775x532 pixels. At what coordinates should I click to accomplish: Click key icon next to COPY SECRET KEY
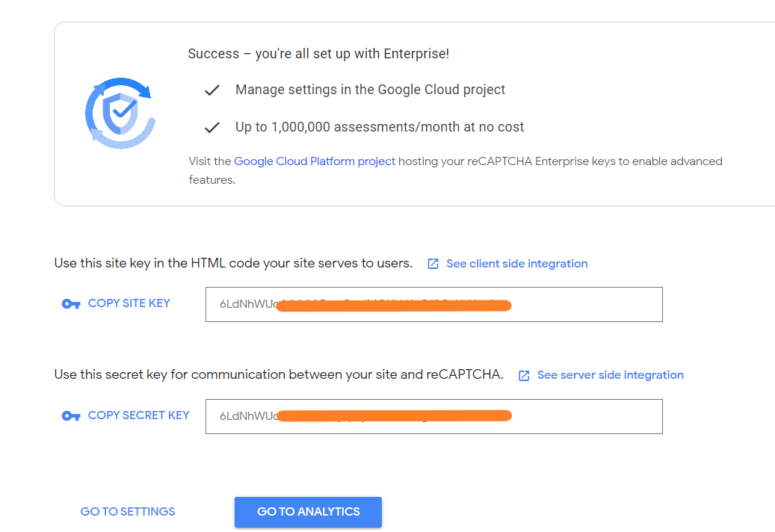[71, 416]
